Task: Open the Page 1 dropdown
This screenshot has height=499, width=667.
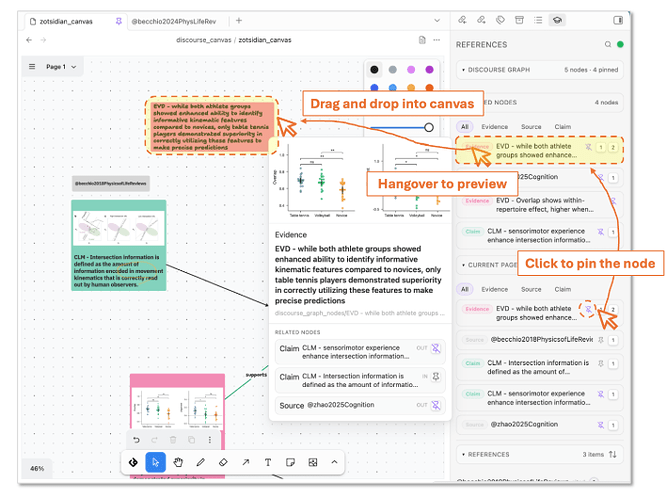Action: coord(61,67)
